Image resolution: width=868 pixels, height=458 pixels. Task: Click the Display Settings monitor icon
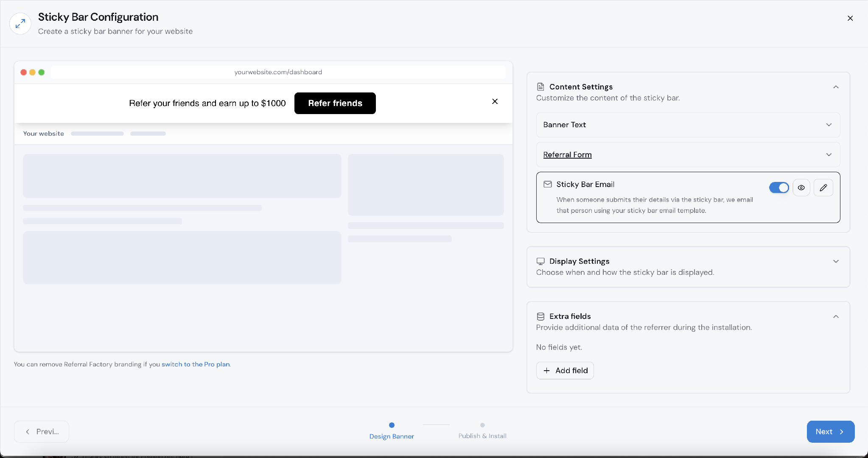540,261
